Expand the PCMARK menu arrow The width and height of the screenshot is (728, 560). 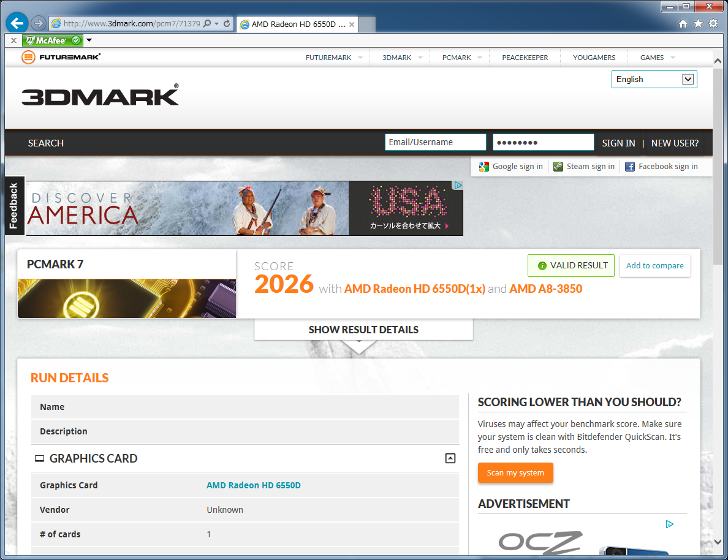[480, 58]
